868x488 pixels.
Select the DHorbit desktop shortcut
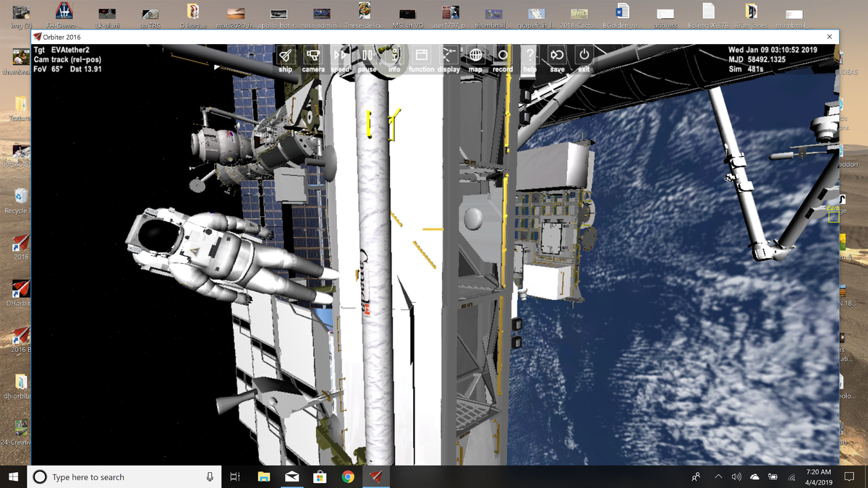pos(20,293)
